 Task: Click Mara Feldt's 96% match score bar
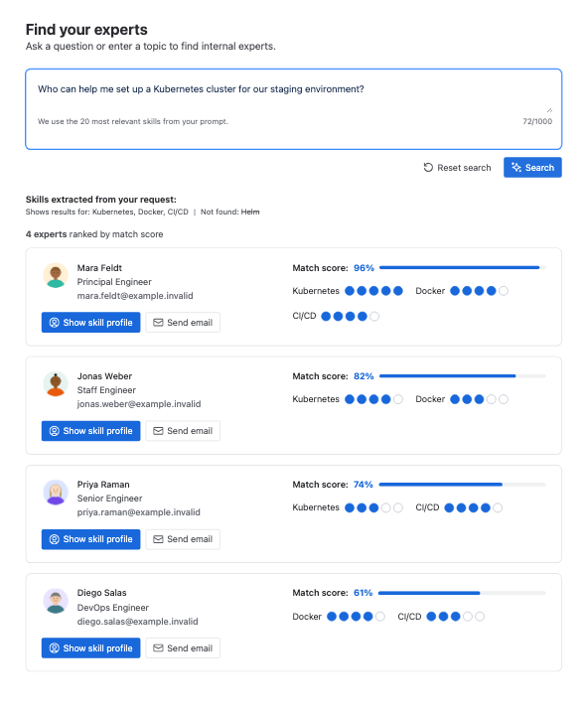[x=463, y=268]
